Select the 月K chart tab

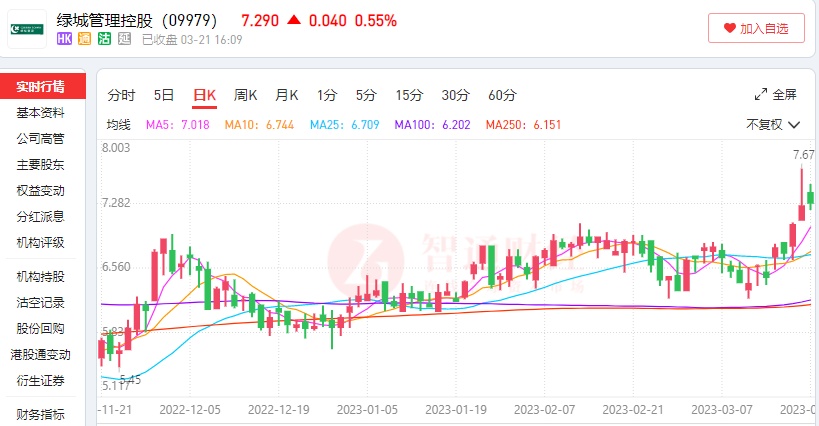(287, 96)
